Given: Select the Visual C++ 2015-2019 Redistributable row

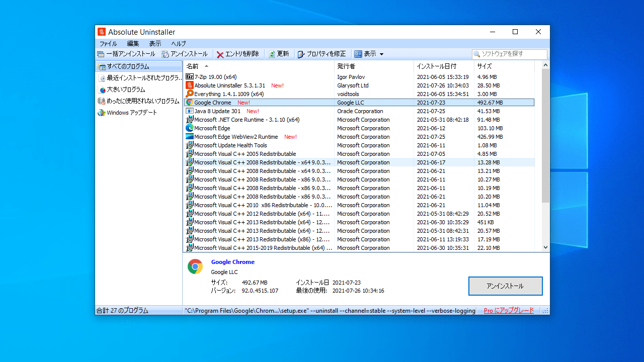Looking at the screenshot, I should click(x=359, y=248).
